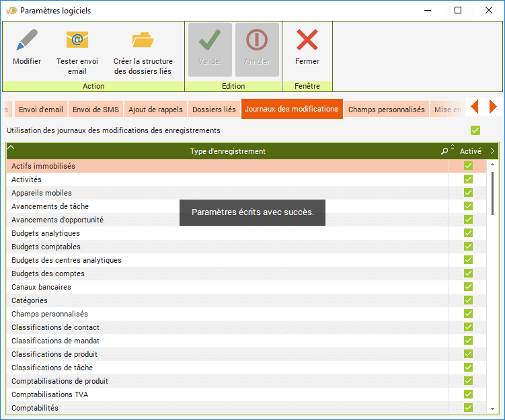Open the Champs personnalisés tab
Image resolution: width=505 pixels, height=420 pixels.
(386, 110)
